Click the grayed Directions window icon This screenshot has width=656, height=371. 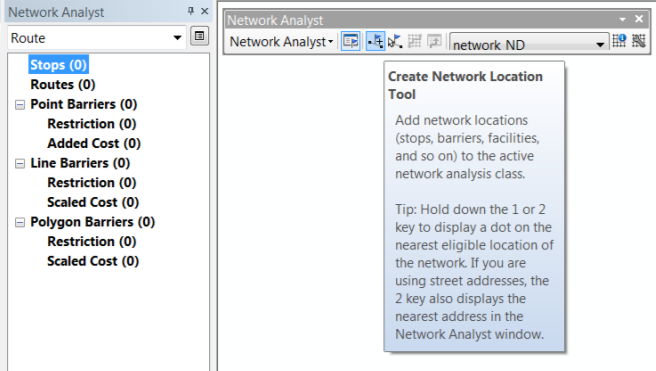(434, 41)
